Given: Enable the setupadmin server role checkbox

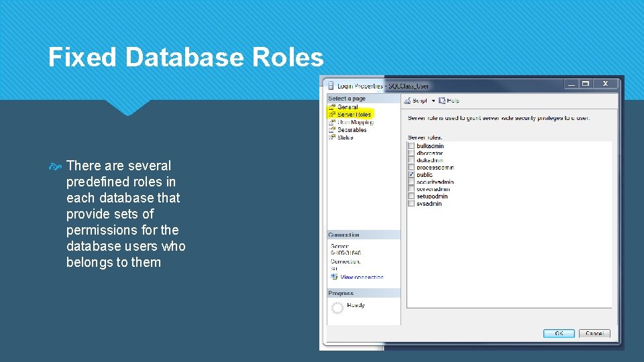Looking at the screenshot, I should [x=411, y=196].
